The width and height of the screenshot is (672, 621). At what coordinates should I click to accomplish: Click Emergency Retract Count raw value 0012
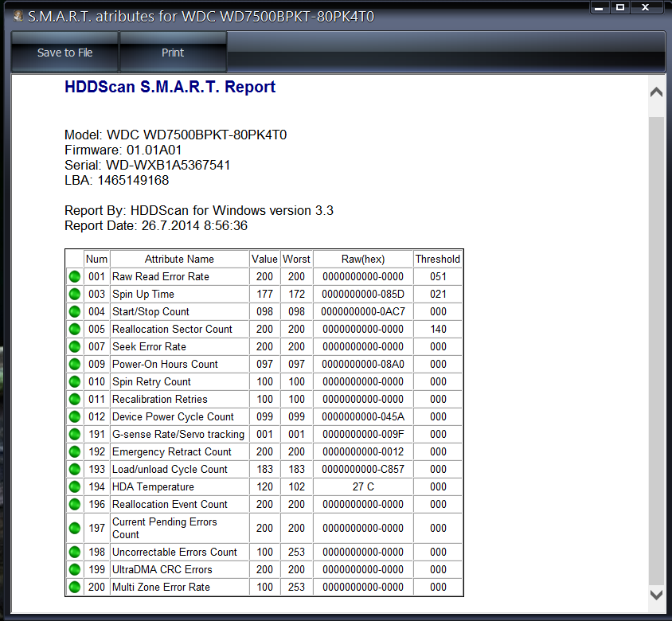pos(363,451)
